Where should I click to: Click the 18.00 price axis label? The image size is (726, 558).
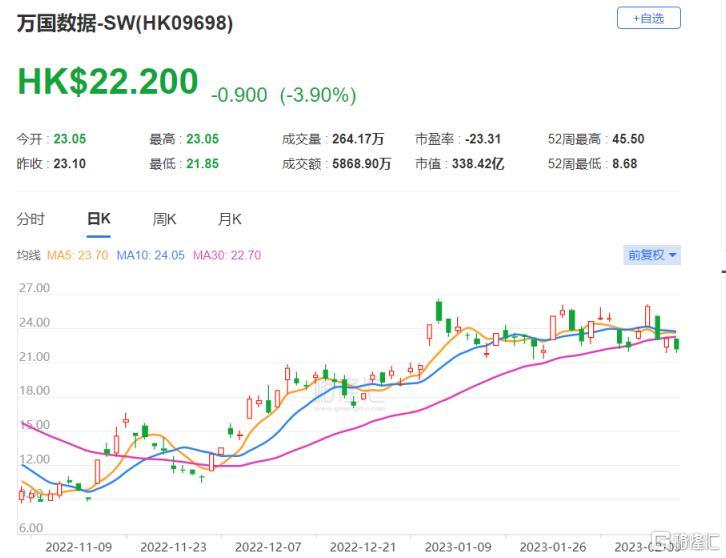(x=34, y=390)
